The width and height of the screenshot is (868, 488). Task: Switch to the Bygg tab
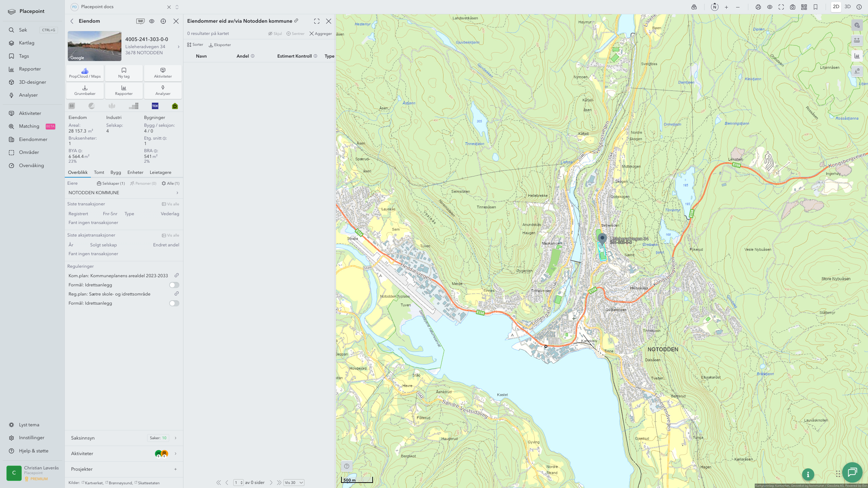pyautogui.click(x=116, y=172)
